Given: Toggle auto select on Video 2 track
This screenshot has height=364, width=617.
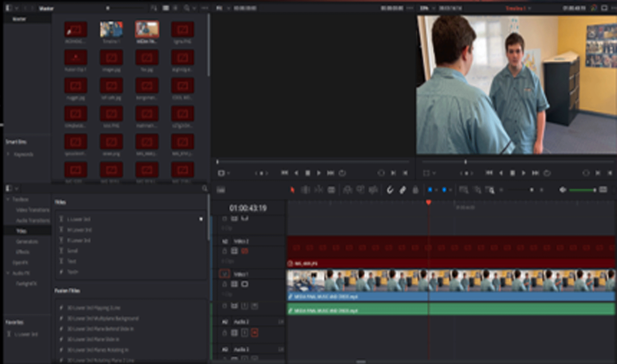Looking at the screenshot, I should pyautogui.click(x=234, y=251).
